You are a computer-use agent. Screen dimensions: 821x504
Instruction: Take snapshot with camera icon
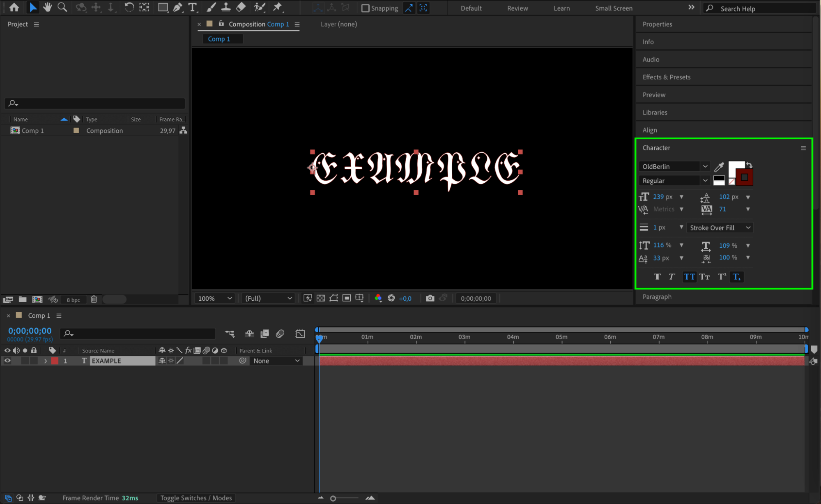430,298
